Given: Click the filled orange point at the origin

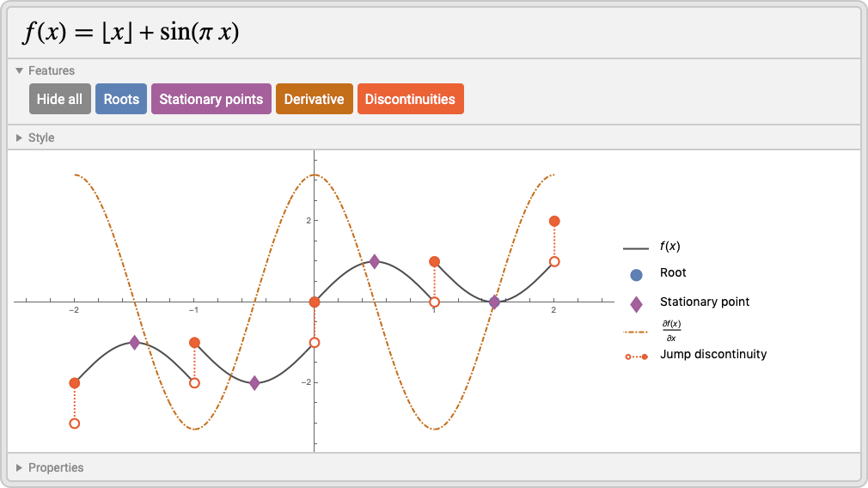Looking at the screenshot, I should 315,302.
